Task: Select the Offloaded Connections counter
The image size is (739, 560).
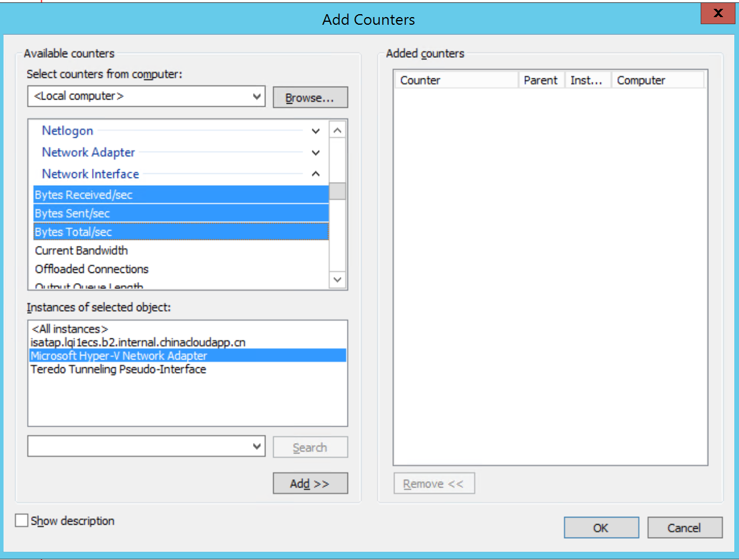Action: 91,269
